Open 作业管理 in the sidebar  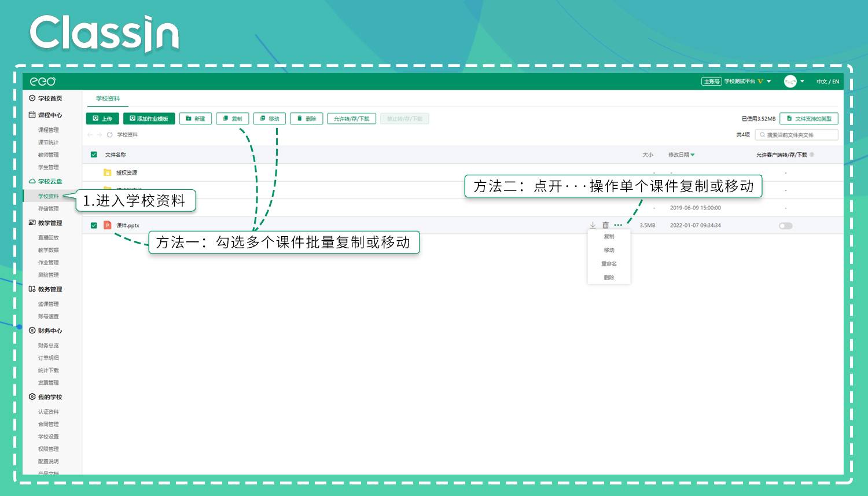click(49, 263)
